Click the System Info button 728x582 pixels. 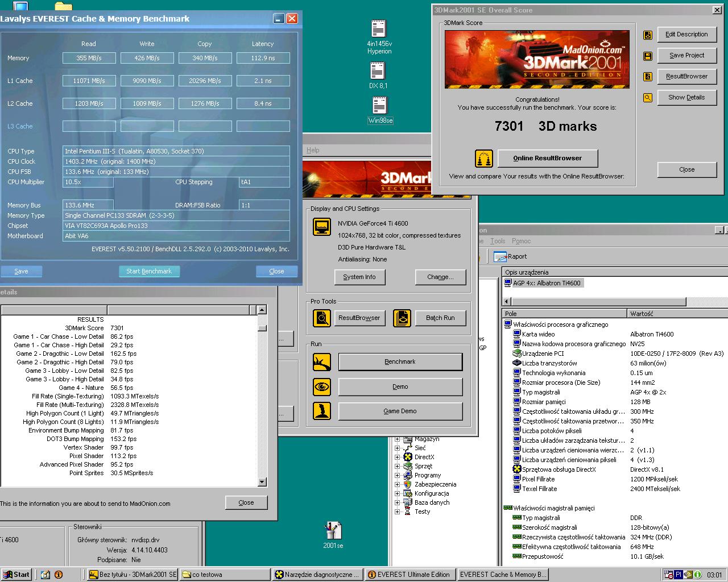coord(359,277)
